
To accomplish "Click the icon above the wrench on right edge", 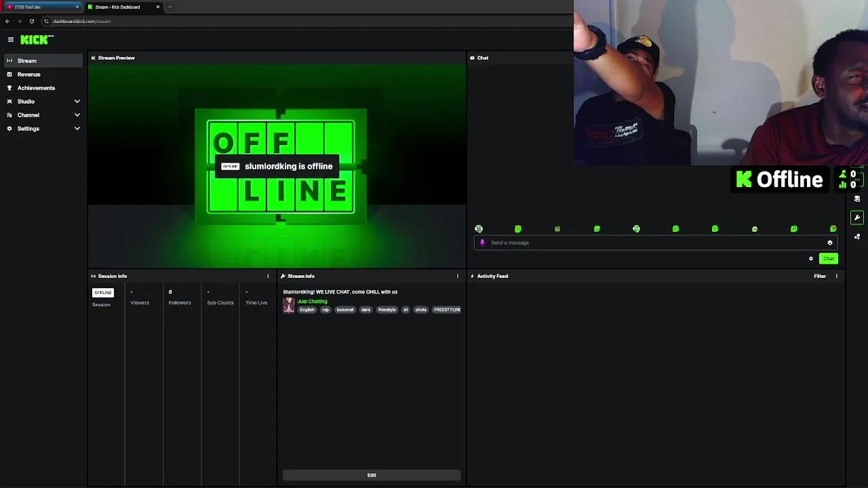I will [x=857, y=199].
